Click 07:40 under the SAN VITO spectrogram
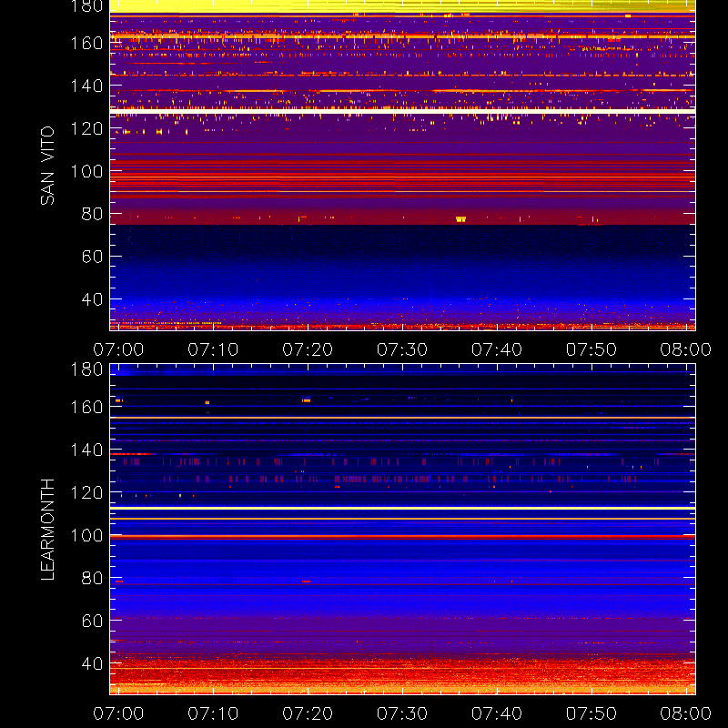The height and width of the screenshot is (728, 728). tap(497, 349)
